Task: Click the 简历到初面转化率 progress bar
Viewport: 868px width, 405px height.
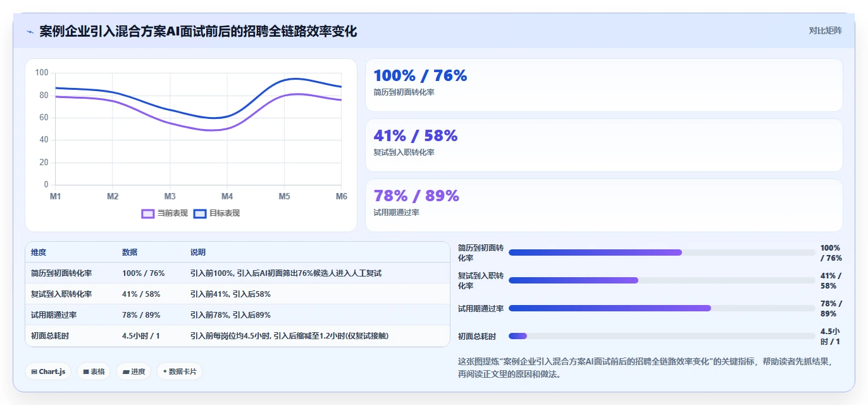Action: click(662, 252)
